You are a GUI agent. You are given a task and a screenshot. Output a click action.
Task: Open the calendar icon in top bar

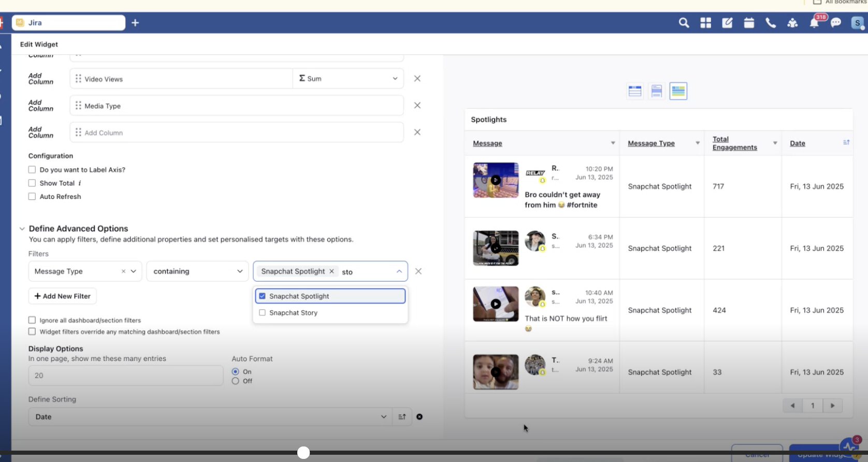749,23
